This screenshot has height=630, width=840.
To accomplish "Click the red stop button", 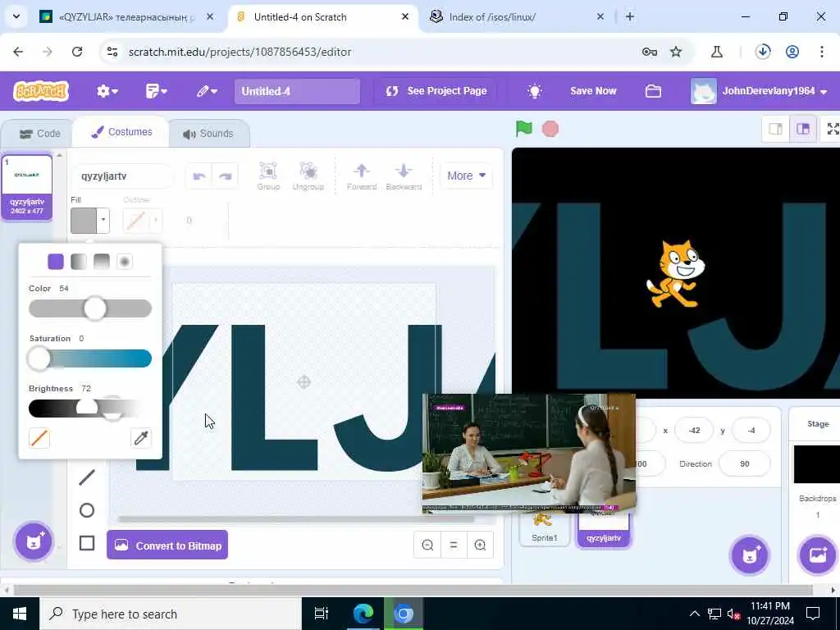I will coord(550,129).
